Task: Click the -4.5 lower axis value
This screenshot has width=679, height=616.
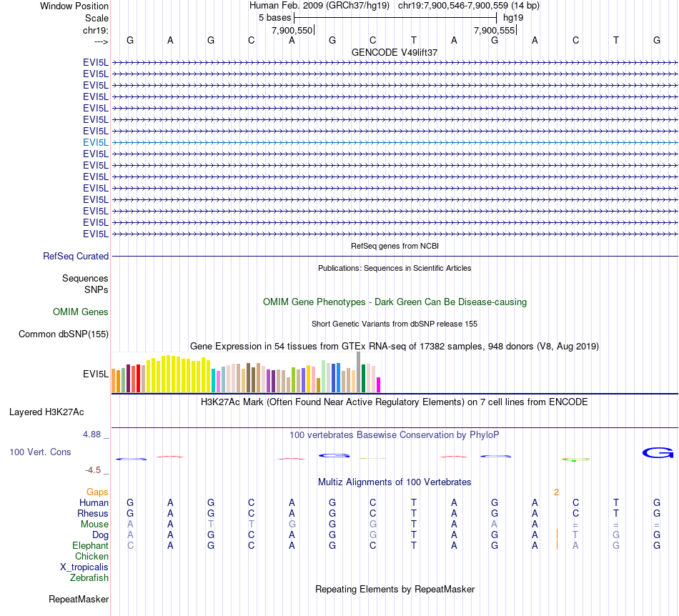Action: pos(93,470)
